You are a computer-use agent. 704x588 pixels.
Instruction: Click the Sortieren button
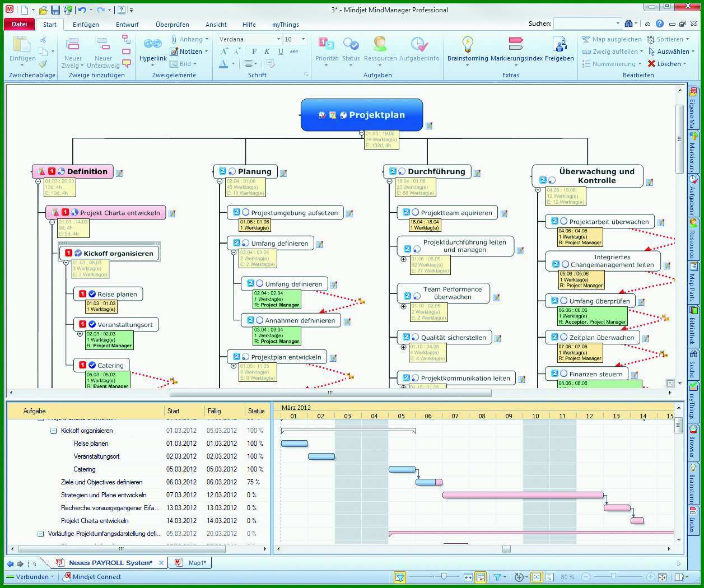click(x=668, y=39)
